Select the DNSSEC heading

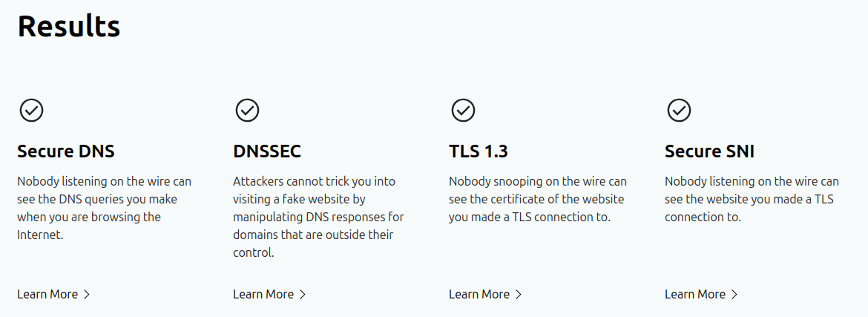pos(267,152)
